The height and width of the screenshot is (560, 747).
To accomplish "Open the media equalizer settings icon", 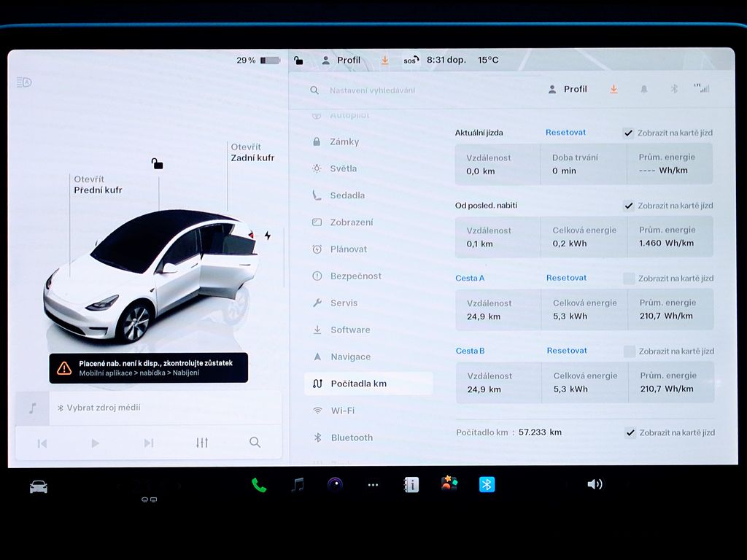I will click(202, 443).
